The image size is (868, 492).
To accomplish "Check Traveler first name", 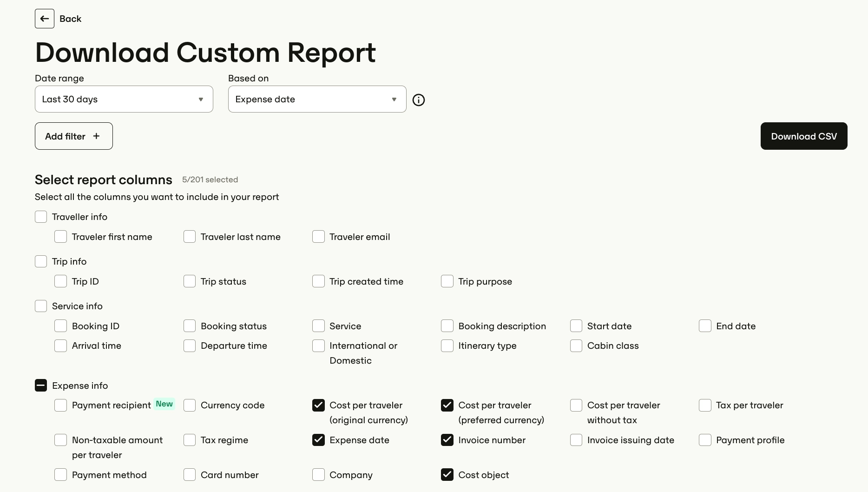I will [60, 237].
